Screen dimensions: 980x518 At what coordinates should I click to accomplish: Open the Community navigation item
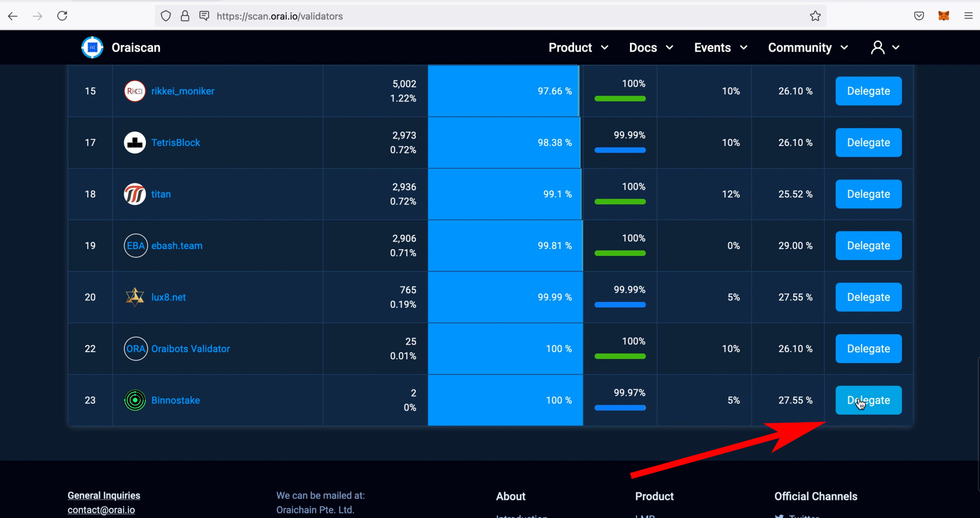tap(800, 48)
